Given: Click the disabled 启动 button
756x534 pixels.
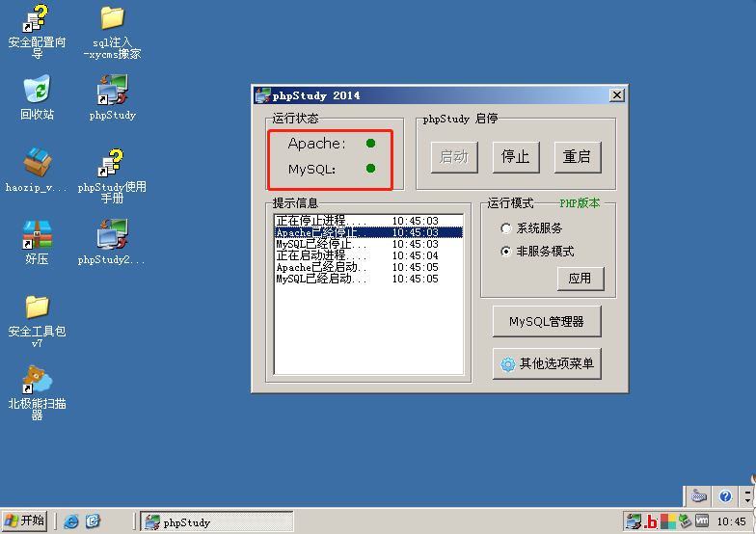Looking at the screenshot, I should [x=454, y=157].
